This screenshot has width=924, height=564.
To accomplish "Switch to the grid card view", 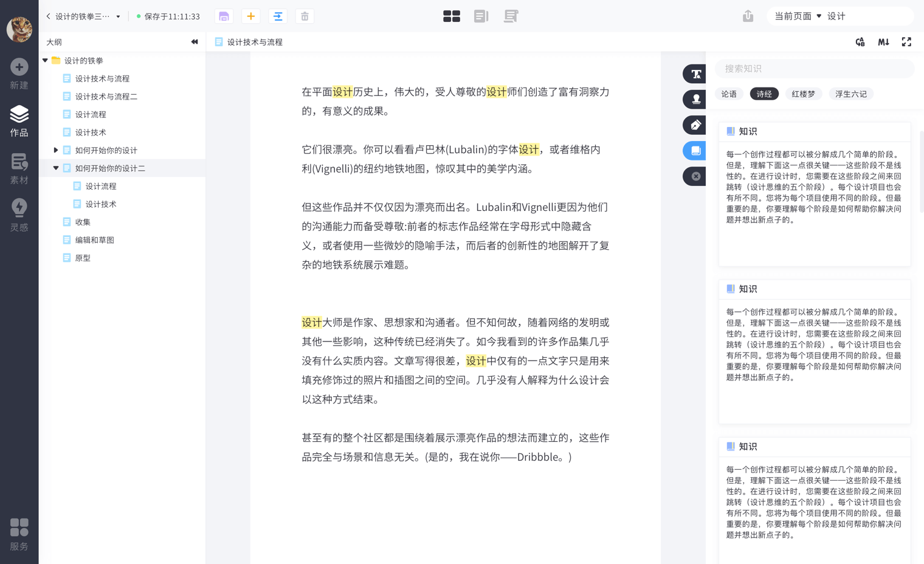I will coord(451,16).
